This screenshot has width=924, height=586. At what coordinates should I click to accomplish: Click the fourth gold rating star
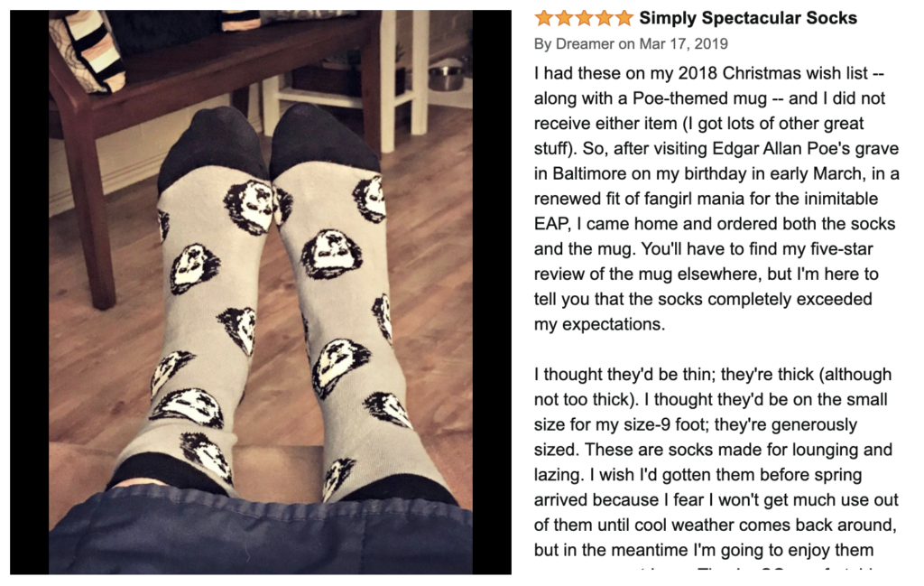[604, 18]
